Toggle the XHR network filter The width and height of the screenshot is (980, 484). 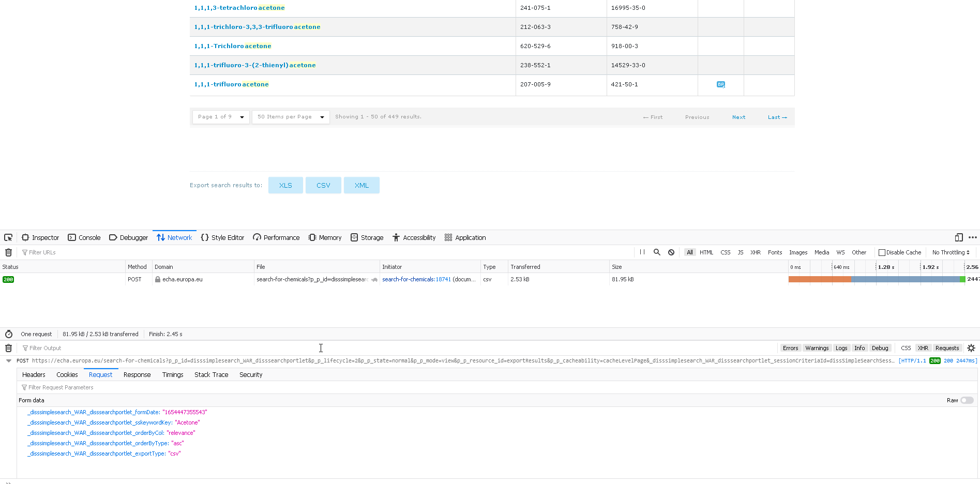pyautogui.click(x=756, y=252)
